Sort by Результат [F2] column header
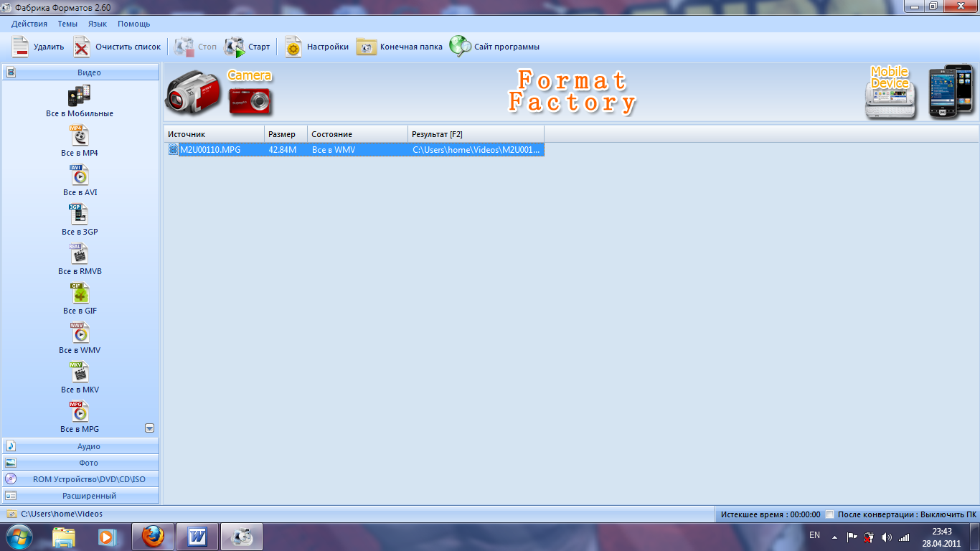Image resolution: width=980 pixels, height=551 pixels. [x=476, y=134]
